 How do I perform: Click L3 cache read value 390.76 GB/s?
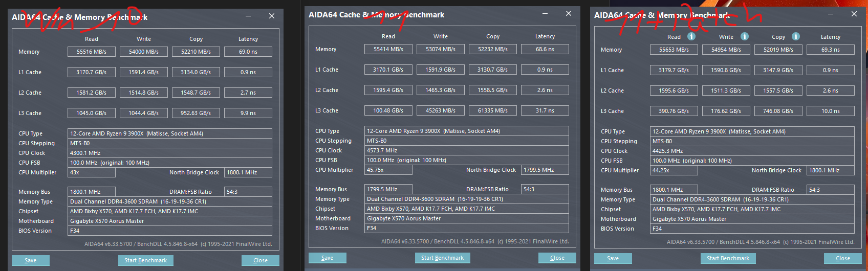(x=674, y=111)
